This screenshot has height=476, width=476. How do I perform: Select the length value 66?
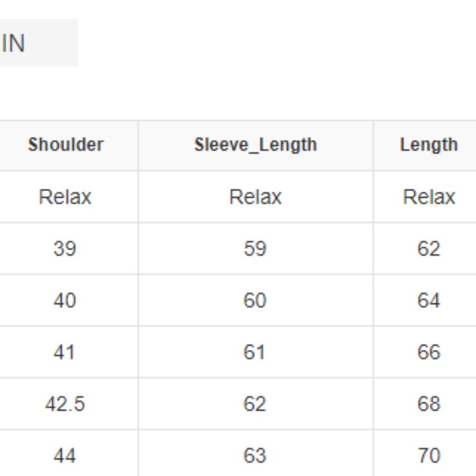[x=428, y=352]
